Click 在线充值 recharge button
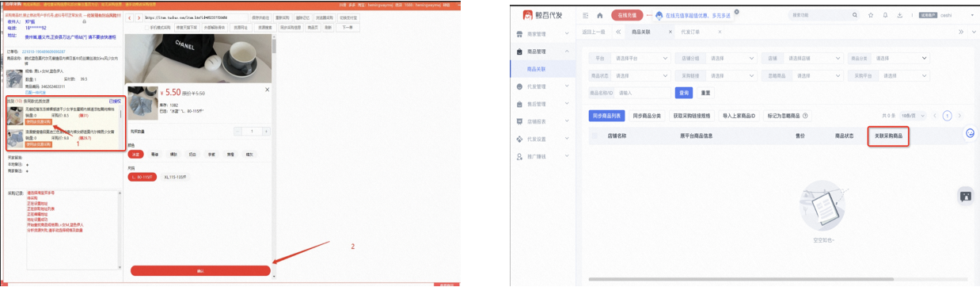980x287 pixels. tap(628, 15)
